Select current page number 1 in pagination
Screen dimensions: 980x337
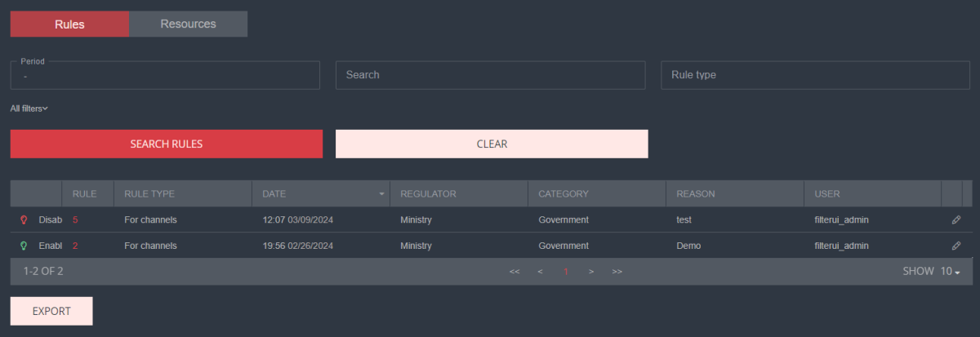click(x=565, y=272)
